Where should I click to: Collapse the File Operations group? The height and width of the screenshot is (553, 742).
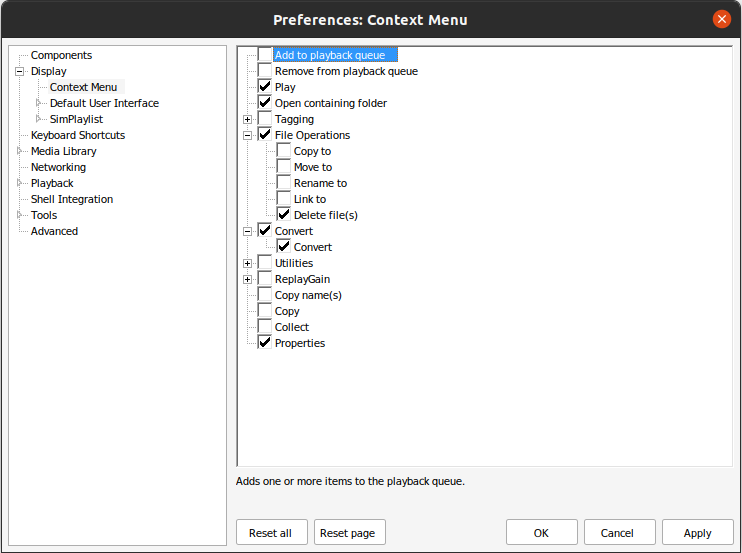247,135
